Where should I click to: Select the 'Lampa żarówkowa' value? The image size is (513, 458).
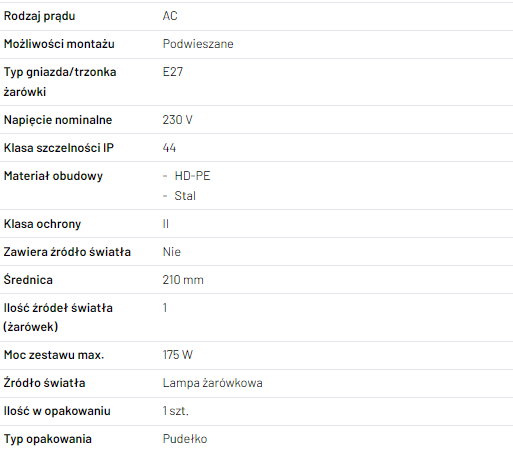tap(213, 383)
